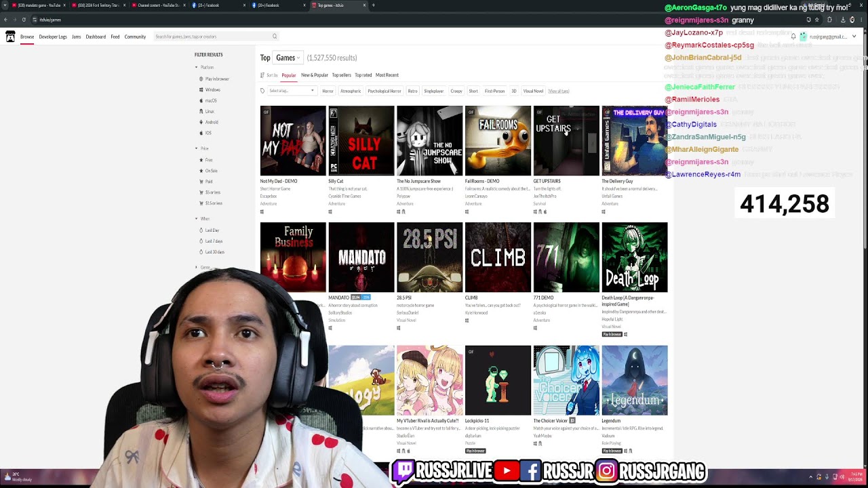Close the Top games itch.io tab
The width and height of the screenshot is (868, 488).
point(364,5)
